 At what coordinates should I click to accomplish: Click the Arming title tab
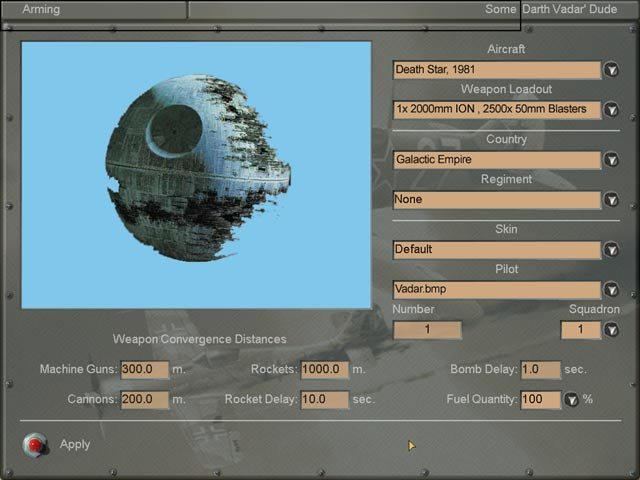(x=94, y=9)
